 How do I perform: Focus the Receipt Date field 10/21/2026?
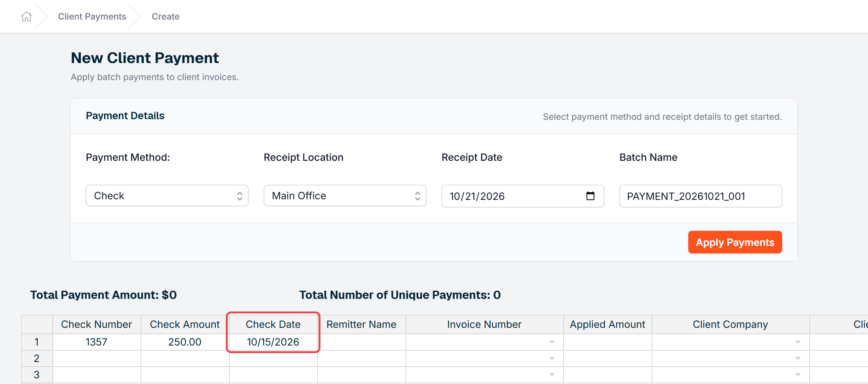(x=523, y=196)
